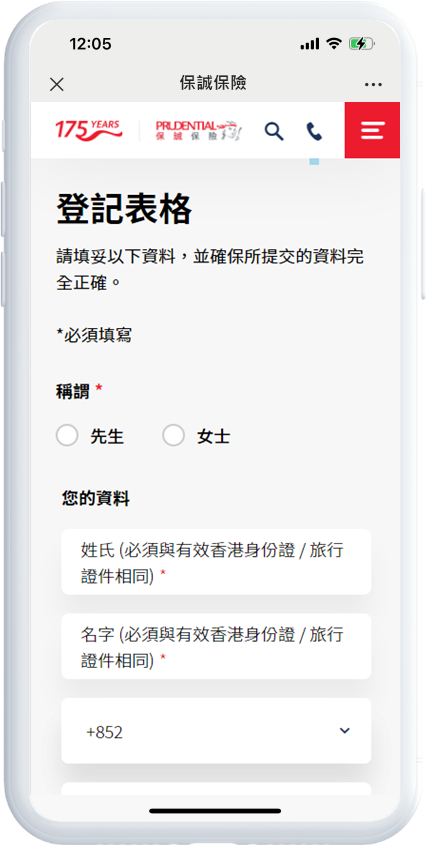The width and height of the screenshot is (426, 845).
Task: Tap the Prudential 保誠保險 logo
Action: coord(199,130)
